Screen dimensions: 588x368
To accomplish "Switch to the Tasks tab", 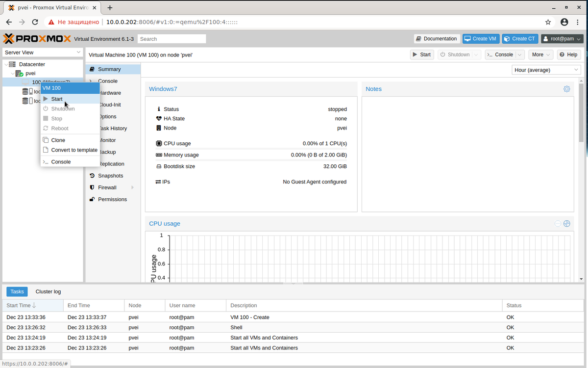I will 17,291.
